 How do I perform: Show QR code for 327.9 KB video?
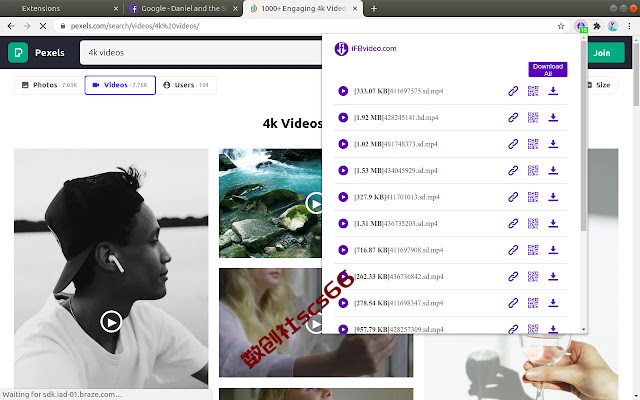[533, 197]
